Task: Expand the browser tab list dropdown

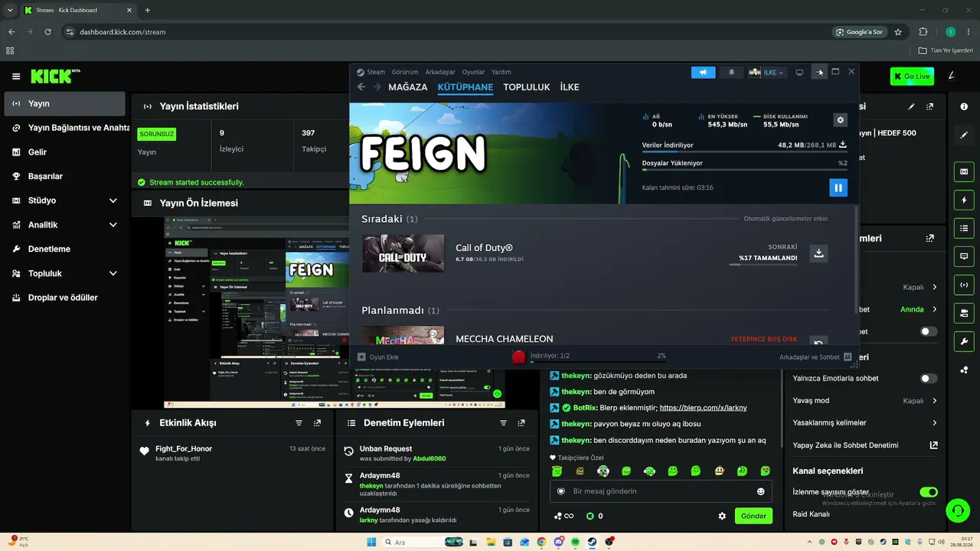Action: tap(10, 10)
